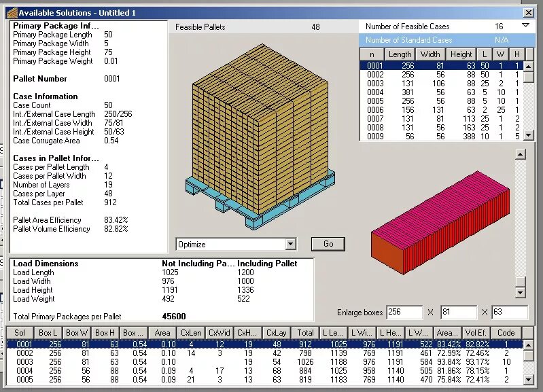Click the Enlarge boxes width field showing 81

[x=459, y=312]
